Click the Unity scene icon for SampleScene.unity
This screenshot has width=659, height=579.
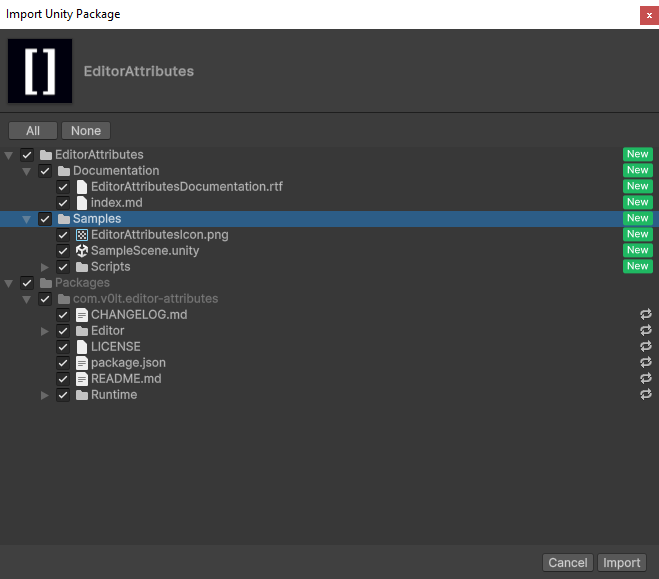pyautogui.click(x=82, y=251)
